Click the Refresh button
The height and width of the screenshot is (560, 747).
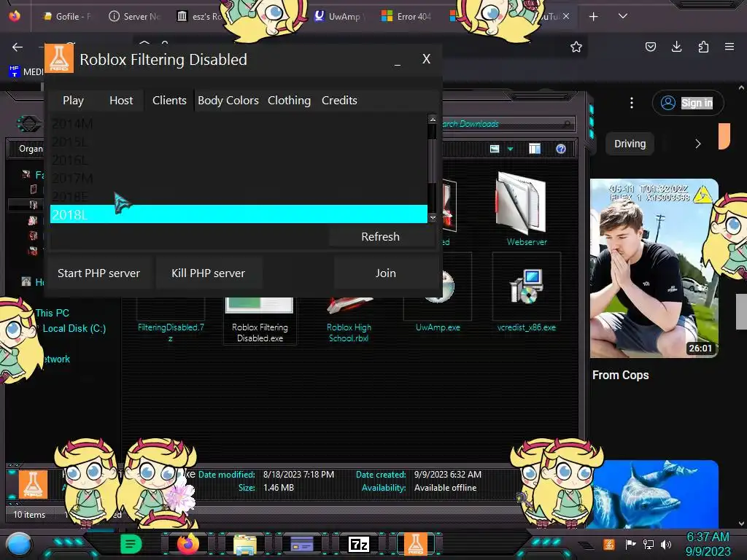[x=380, y=237]
